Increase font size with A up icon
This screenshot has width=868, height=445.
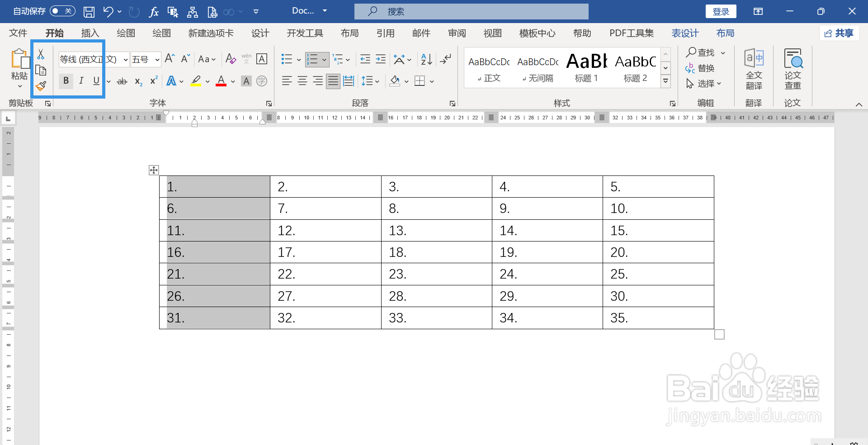170,59
